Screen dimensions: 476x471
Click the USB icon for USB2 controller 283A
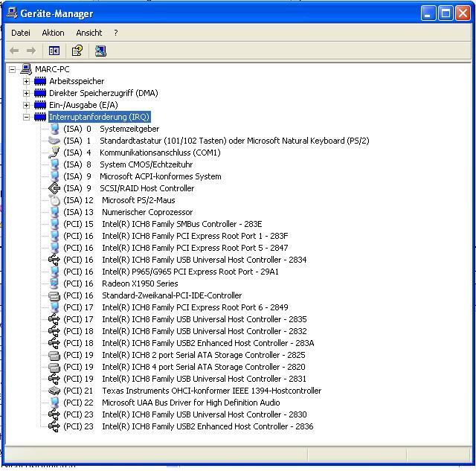tap(54, 343)
